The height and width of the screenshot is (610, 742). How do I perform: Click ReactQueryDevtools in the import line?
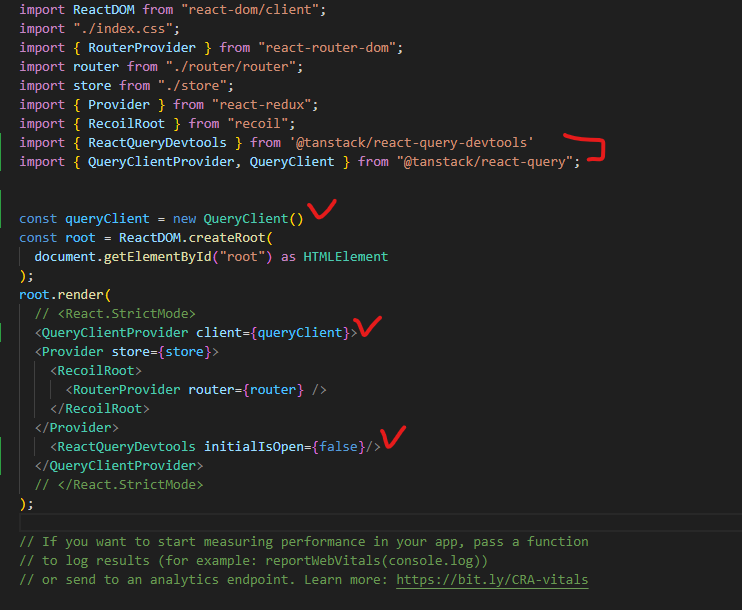point(157,142)
